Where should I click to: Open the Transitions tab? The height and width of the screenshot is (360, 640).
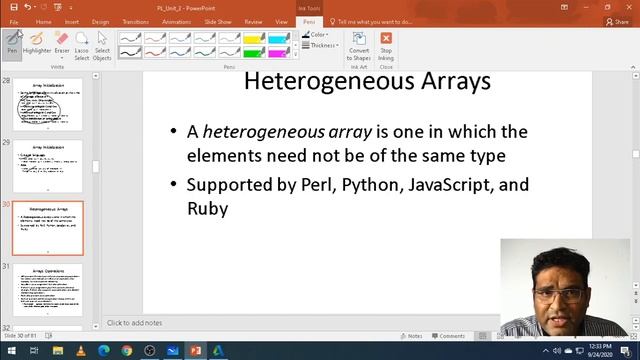tap(136, 22)
